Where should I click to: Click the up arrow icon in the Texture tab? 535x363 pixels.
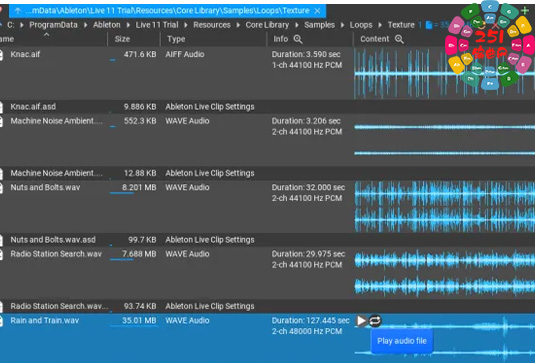point(17,11)
